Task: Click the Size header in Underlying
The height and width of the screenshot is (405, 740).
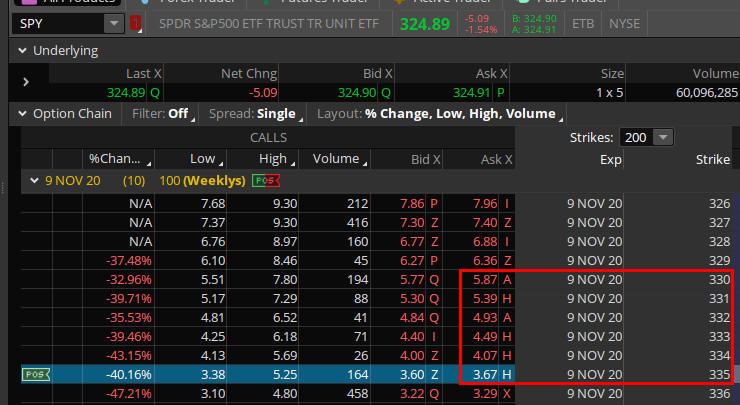Action: [612, 74]
